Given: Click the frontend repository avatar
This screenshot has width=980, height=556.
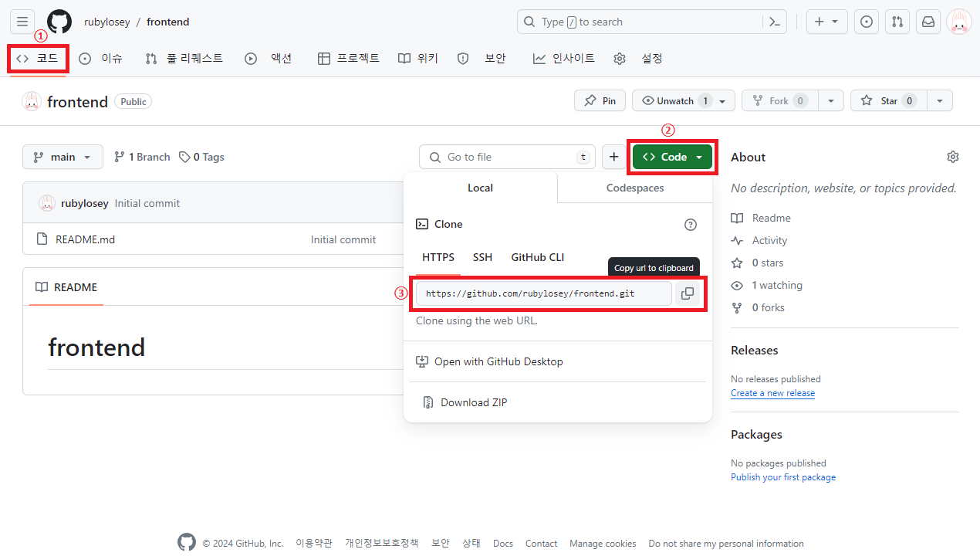Looking at the screenshot, I should point(32,101).
